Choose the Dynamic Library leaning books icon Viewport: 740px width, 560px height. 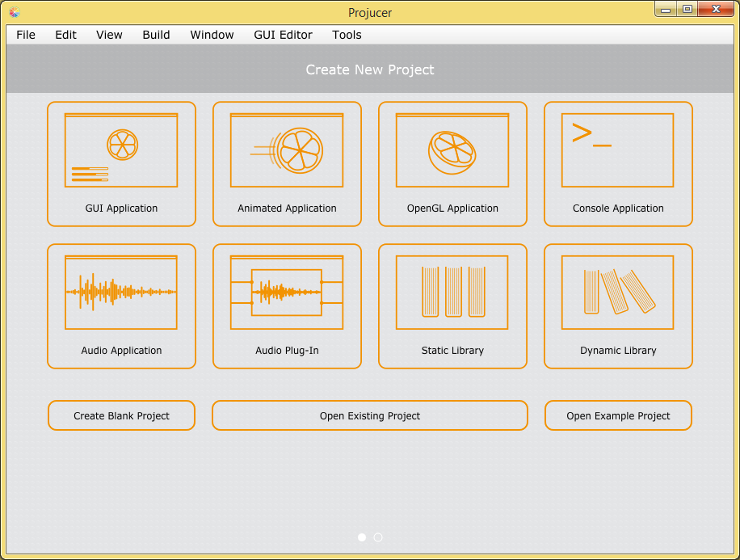pos(618,293)
